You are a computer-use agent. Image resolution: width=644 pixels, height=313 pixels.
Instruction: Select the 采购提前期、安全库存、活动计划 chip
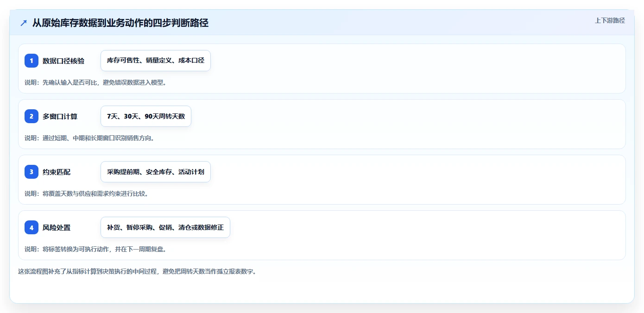156,172
